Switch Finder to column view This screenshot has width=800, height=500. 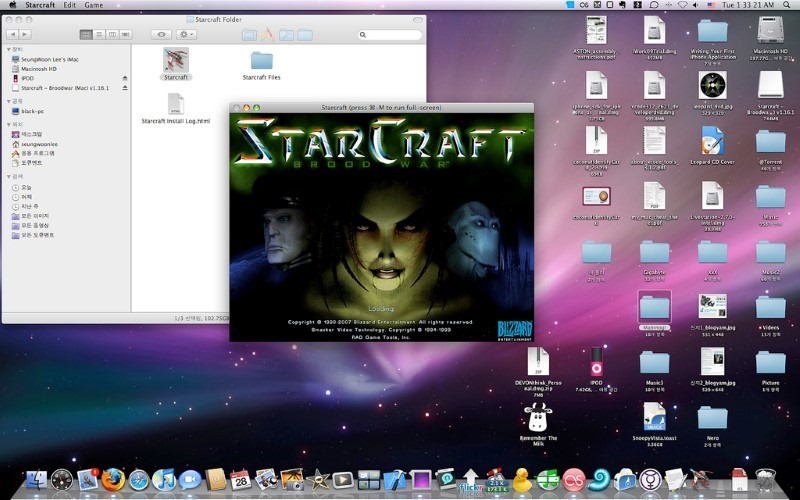112,34
